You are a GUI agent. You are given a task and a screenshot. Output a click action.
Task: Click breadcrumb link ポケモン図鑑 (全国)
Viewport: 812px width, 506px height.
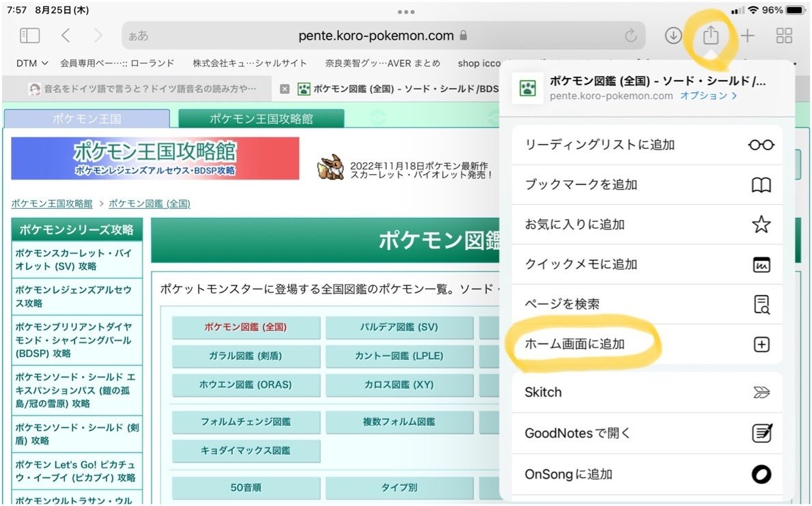pyautogui.click(x=149, y=203)
